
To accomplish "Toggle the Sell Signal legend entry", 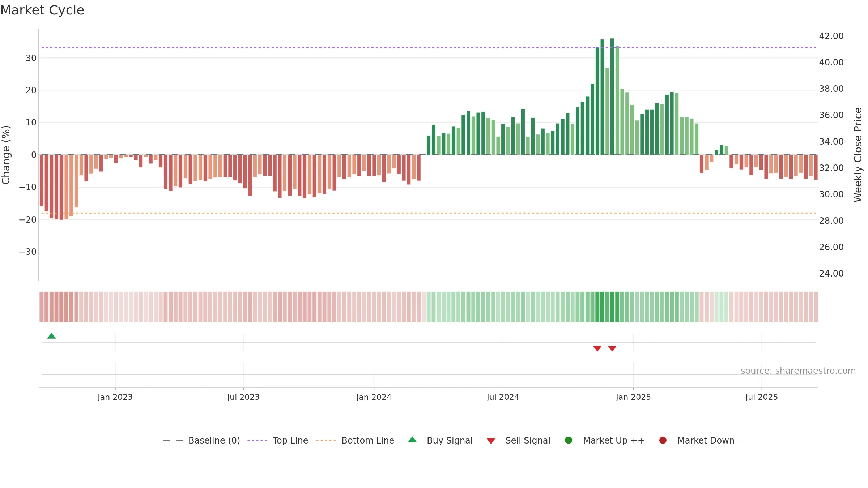I will [518, 440].
